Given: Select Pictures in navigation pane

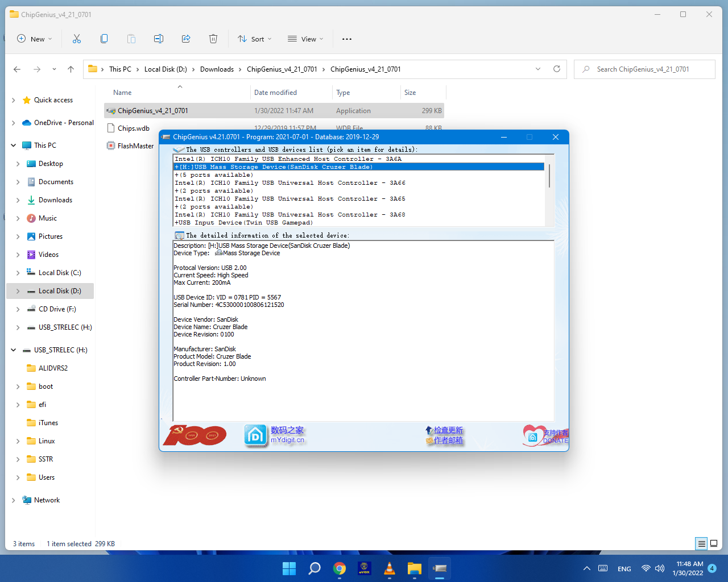Looking at the screenshot, I should (51, 236).
